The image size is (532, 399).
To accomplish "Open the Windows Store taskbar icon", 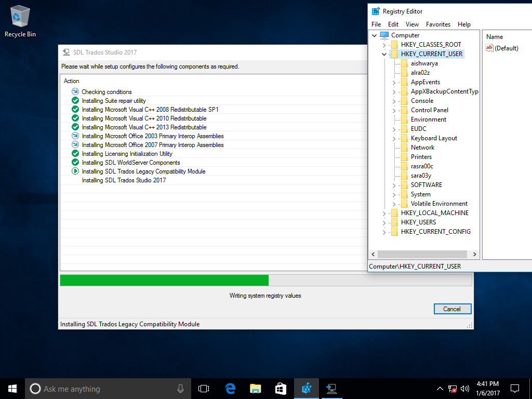I will click(x=281, y=389).
